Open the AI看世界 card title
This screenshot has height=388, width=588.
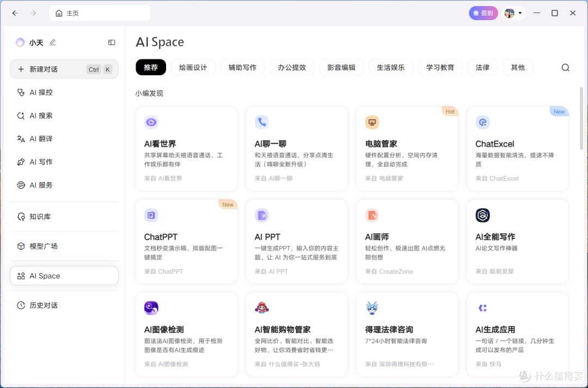160,144
